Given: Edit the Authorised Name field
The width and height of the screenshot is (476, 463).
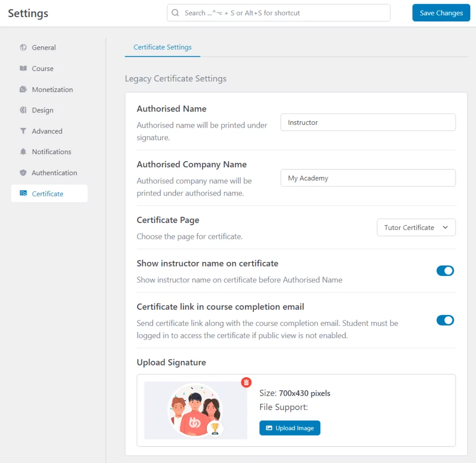Looking at the screenshot, I should pos(368,123).
